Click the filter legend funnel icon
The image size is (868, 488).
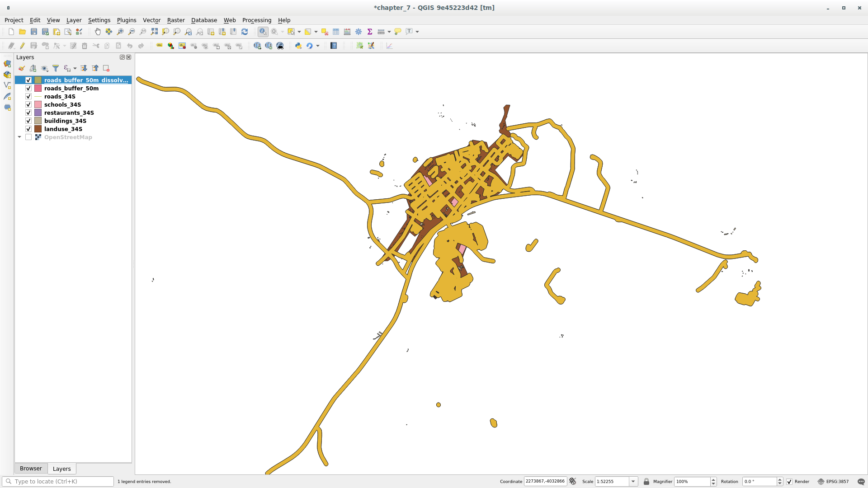(x=56, y=68)
